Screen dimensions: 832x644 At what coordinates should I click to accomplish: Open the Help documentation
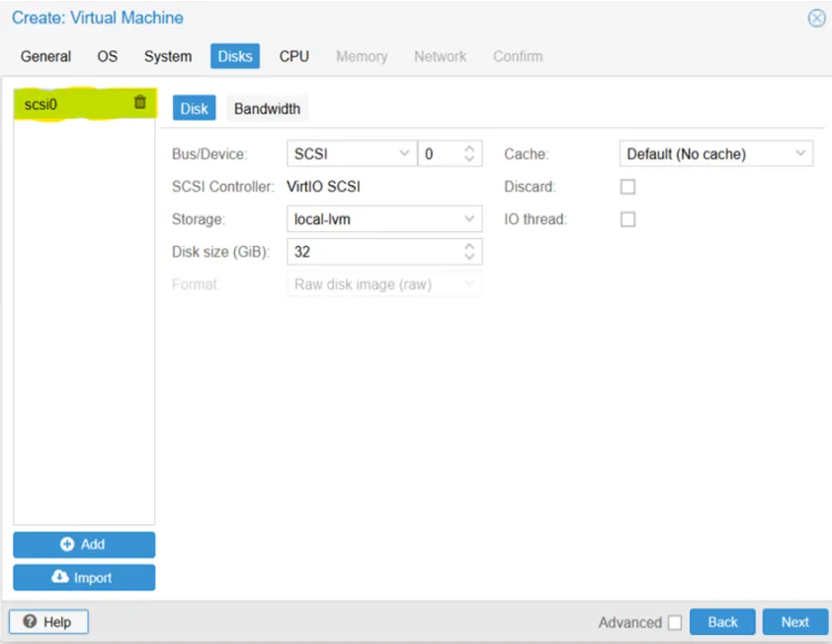pyautogui.click(x=48, y=621)
